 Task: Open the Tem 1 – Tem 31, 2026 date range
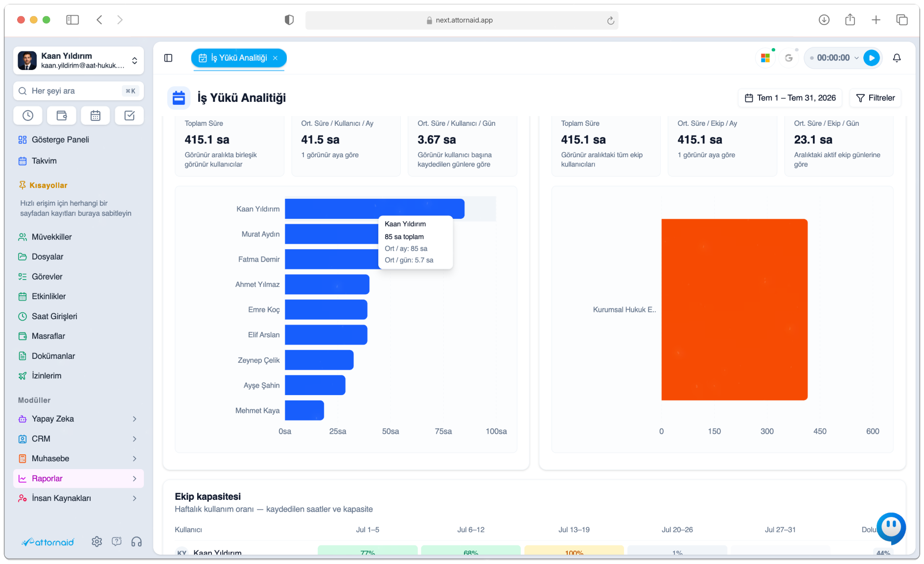pos(790,98)
